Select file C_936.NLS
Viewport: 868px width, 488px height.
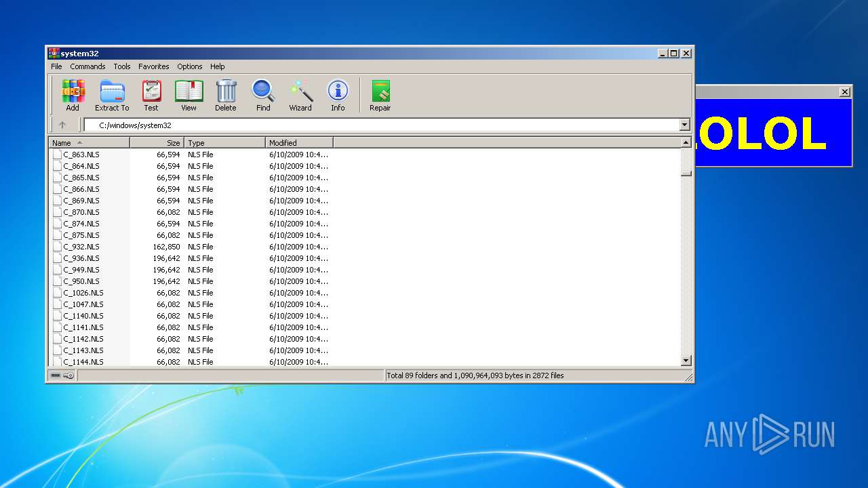[x=81, y=258]
